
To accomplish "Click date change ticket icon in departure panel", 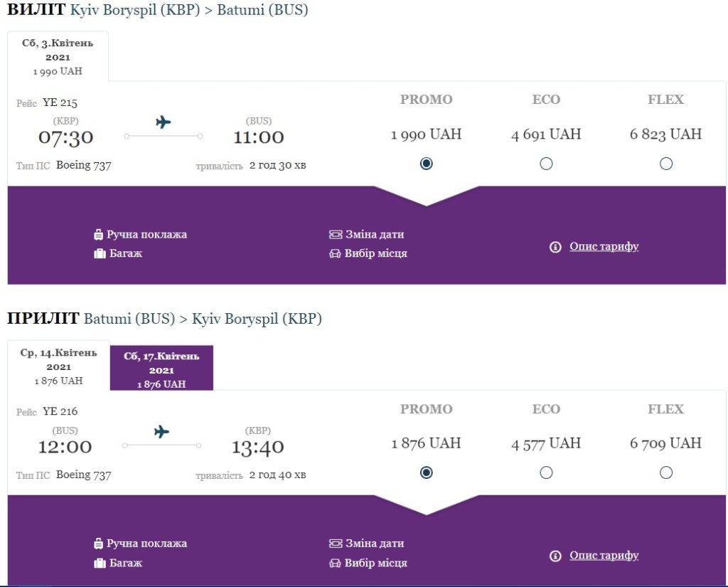I will pos(336,234).
